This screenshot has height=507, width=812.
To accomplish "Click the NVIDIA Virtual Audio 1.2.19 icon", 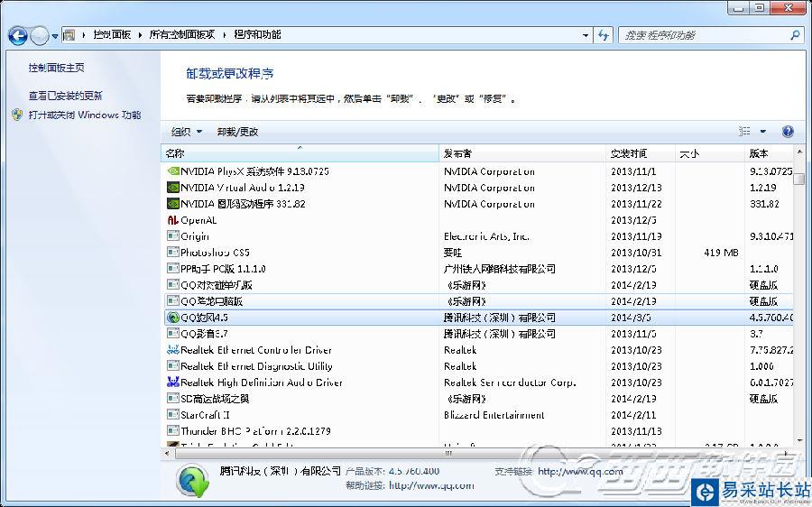I will click(173, 188).
